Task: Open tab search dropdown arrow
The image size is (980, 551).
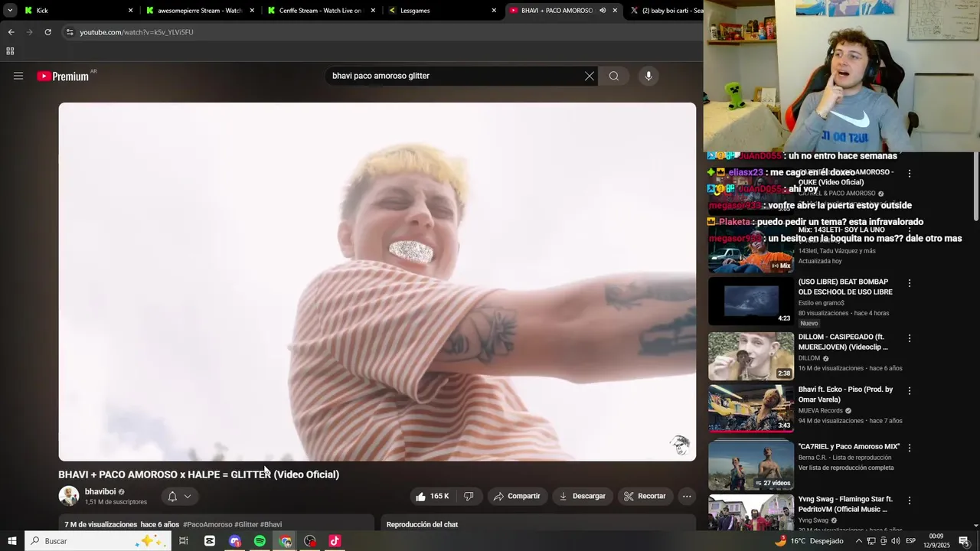Action: 10,11
